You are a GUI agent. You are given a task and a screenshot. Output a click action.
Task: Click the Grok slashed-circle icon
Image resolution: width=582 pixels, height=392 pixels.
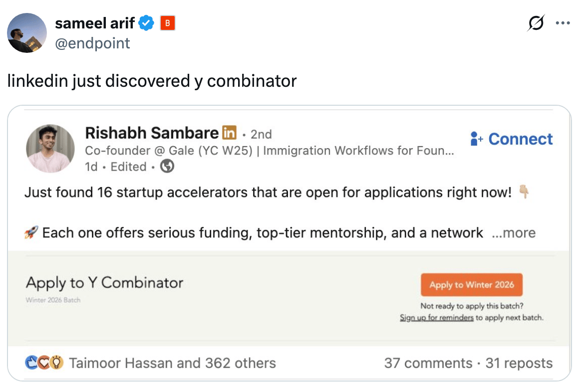536,23
